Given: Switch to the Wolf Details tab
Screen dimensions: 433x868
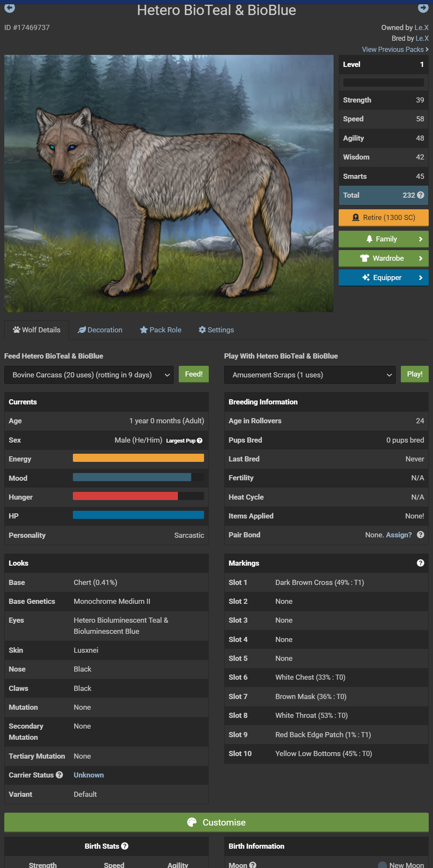Looking at the screenshot, I should (x=36, y=330).
